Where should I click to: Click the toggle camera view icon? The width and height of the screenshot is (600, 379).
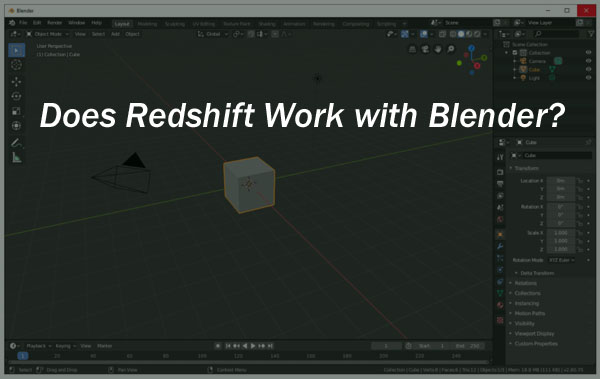pyautogui.click(x=425, y=49)
